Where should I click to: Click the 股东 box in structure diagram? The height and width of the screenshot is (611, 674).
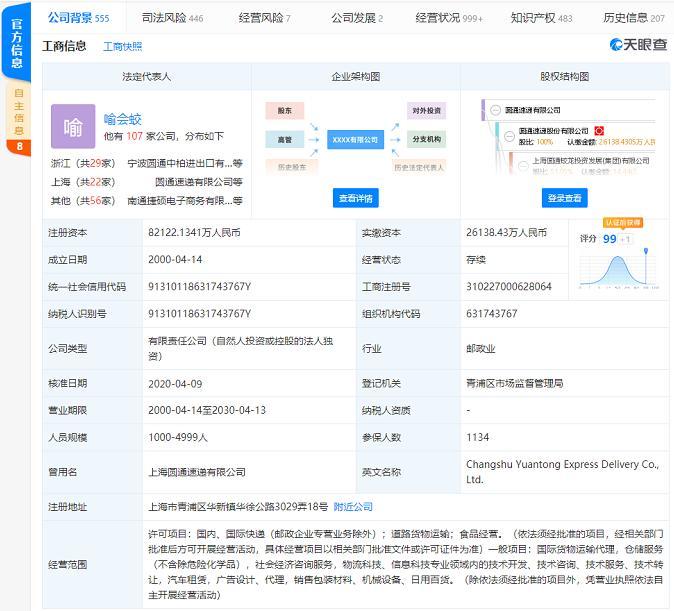pos(285,111)
